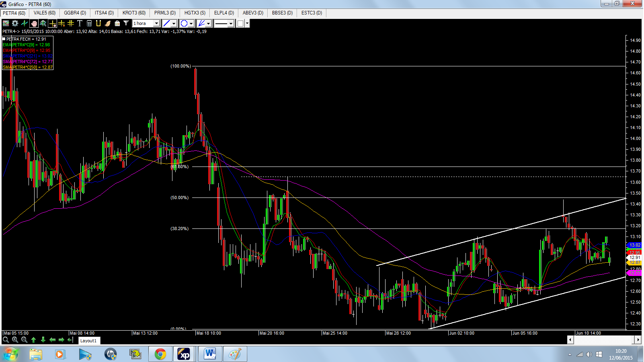Select the circle shape drawing tool

(x=184, y=23)
